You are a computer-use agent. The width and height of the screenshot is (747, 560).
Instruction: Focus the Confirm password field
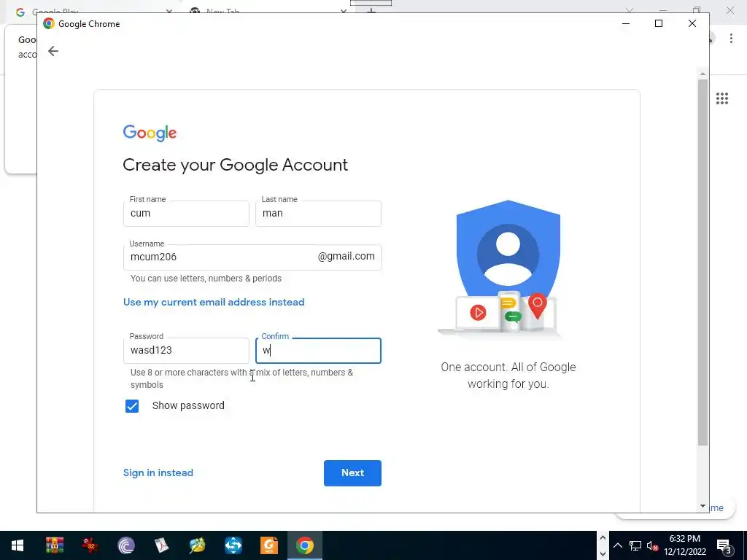point(318,351)
